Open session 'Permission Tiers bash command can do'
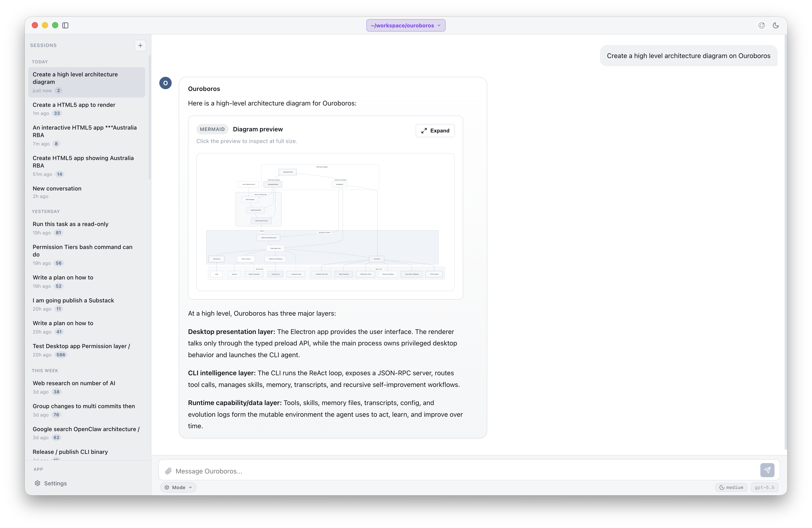This screenshot has height=528, width=812. 87,255
